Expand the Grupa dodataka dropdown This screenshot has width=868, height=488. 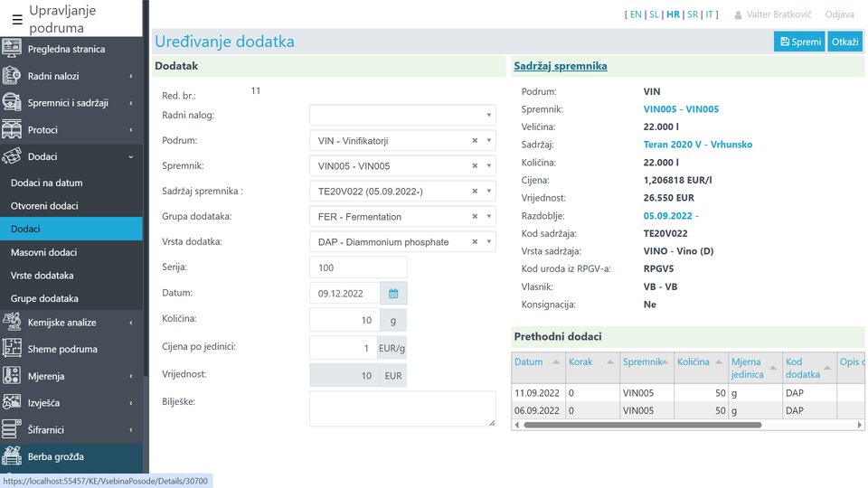pos(489,217)
